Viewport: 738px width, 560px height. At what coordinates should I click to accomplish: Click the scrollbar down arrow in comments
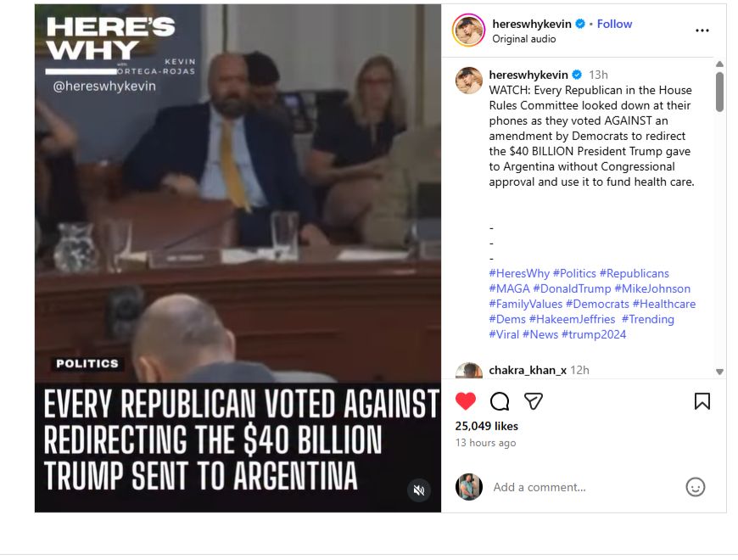click(719, 372)
